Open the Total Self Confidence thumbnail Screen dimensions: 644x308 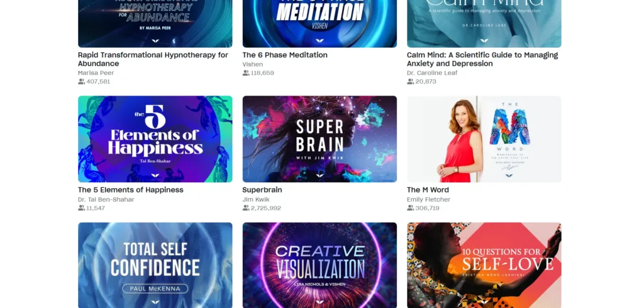(x=155, y=265)
